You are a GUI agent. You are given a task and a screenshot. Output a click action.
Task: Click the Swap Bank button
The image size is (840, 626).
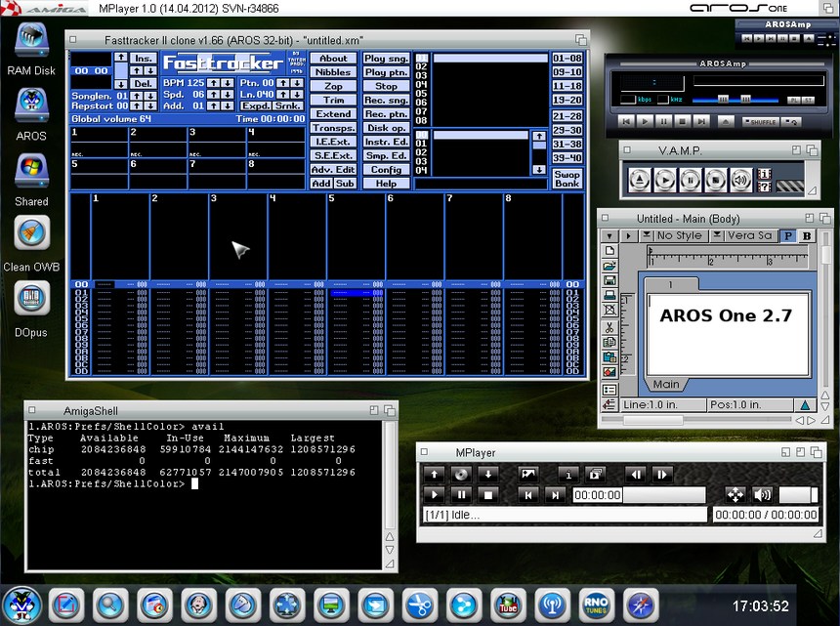coord(567,179)
